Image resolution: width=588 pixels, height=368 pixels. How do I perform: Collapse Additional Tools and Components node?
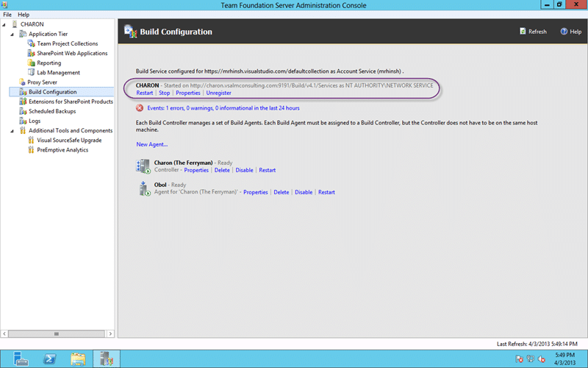point(12,131)
